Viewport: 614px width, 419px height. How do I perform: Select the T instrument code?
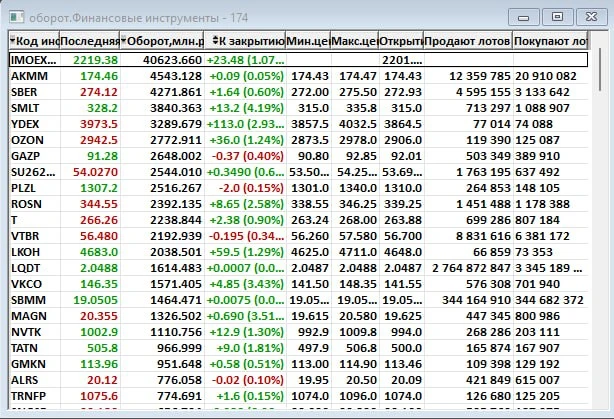click(14, 220)
